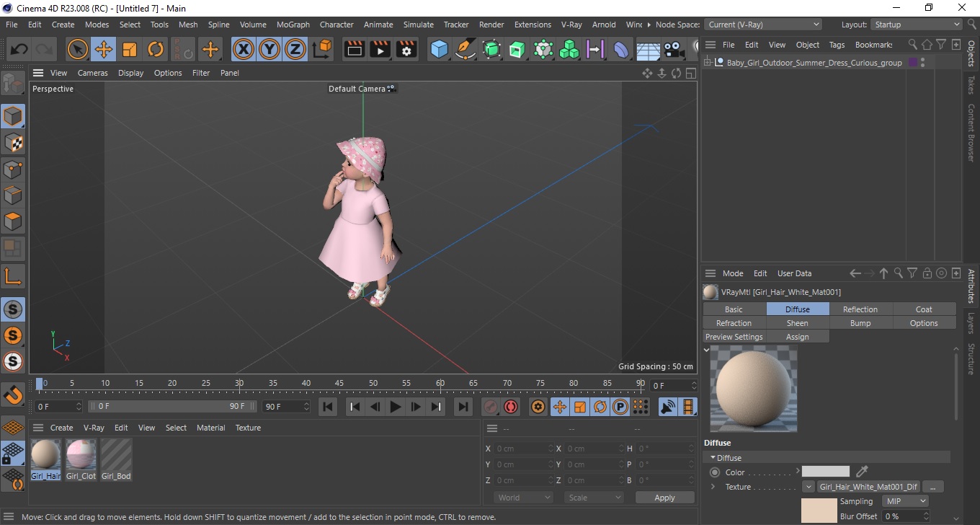
Task: Add a Floor environment object
Action: coord(648,49)
